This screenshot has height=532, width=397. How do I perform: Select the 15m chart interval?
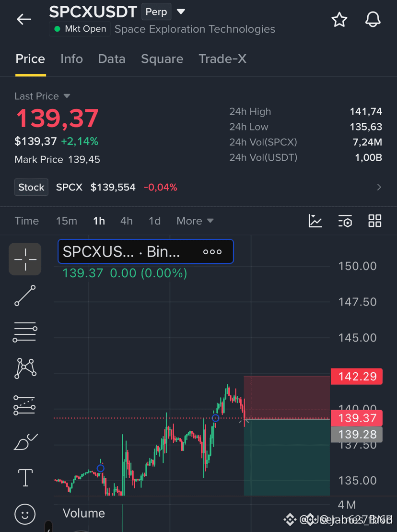67,221
